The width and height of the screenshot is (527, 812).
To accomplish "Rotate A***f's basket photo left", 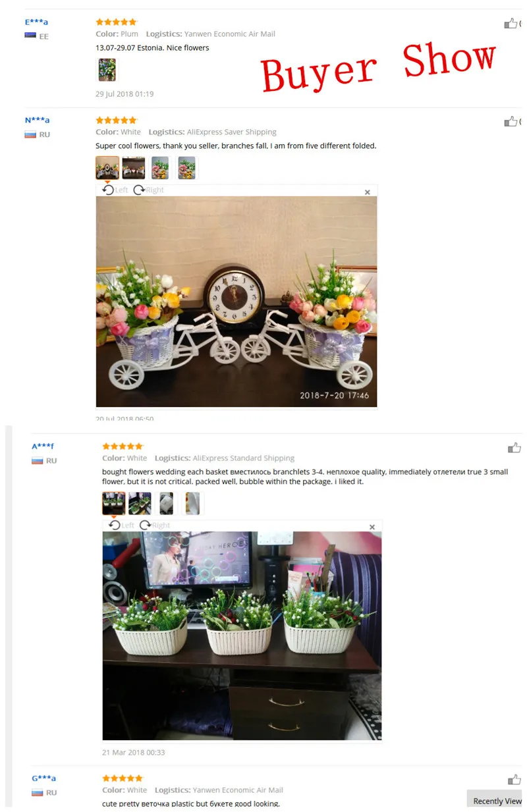I will 121,525.
